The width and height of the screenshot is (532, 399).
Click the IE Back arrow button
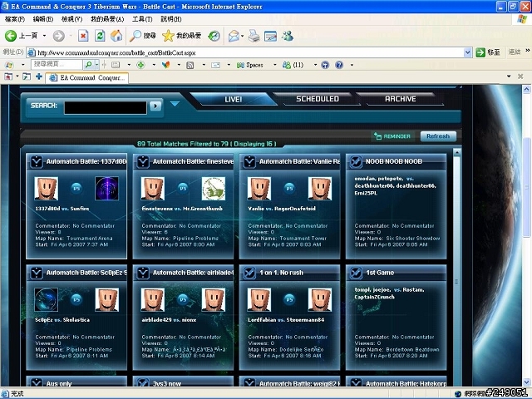pyautogui.click(x=11, y=36)
